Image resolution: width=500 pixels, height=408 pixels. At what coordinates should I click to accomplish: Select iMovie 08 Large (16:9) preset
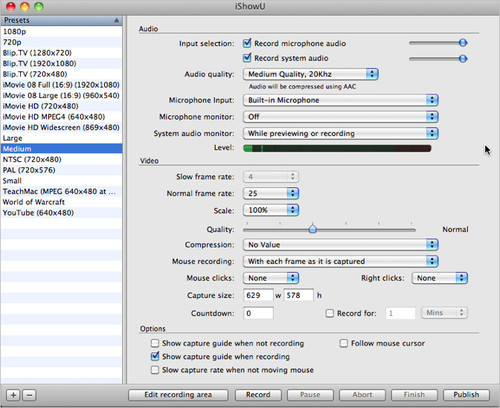tap(61, 95)
